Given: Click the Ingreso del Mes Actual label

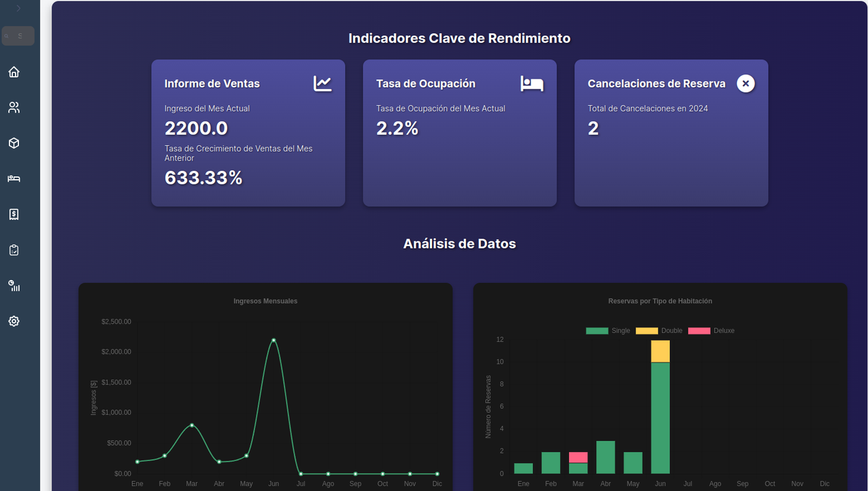Looking at the screenshot, I should 207,109.
